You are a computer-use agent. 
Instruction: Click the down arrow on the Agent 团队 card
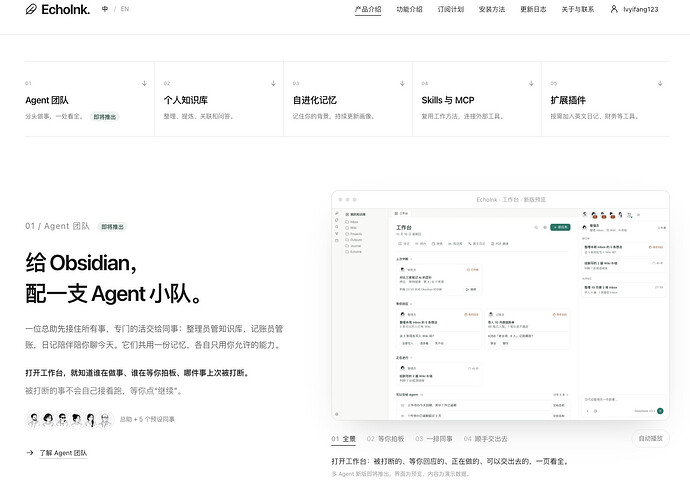point(144,83)
